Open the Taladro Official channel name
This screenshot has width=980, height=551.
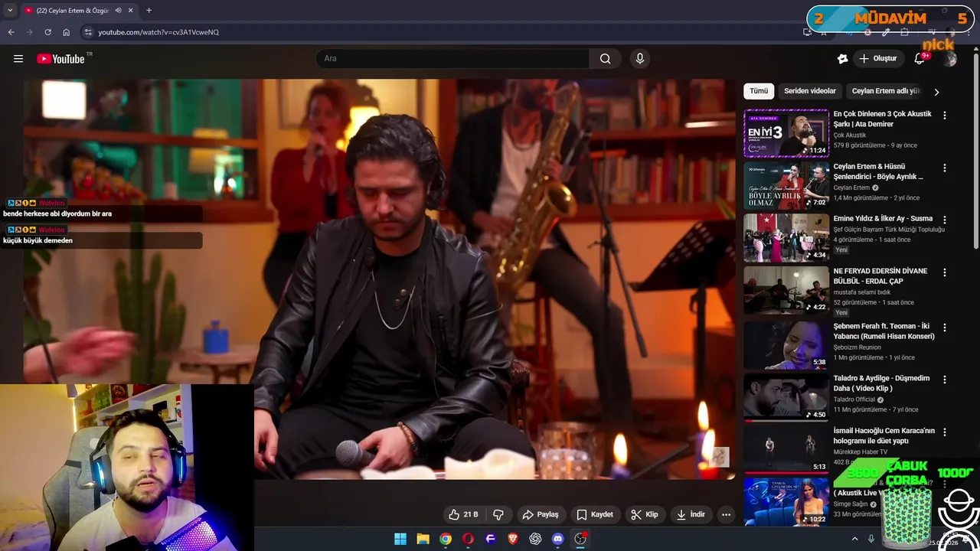coord(854,399)
